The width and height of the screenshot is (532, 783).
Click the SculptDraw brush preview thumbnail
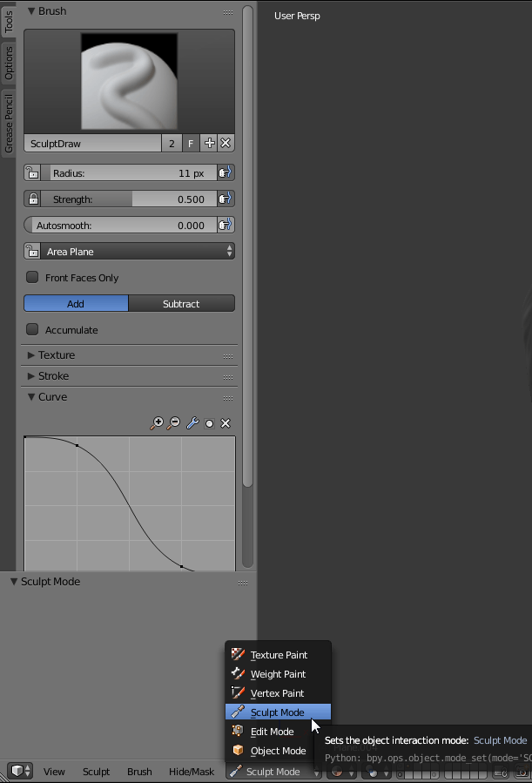[129, 81]
